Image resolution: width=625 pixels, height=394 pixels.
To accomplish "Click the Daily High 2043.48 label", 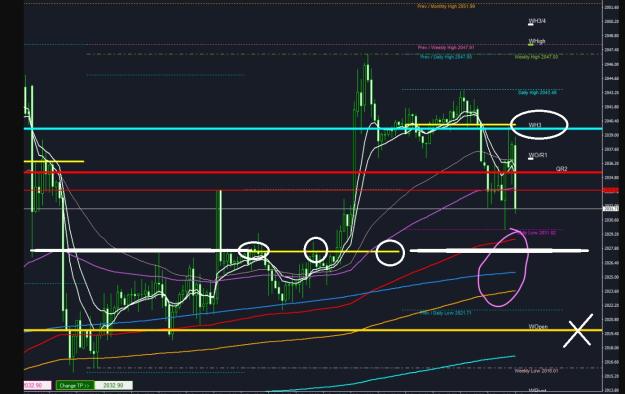I will (537, 93).
